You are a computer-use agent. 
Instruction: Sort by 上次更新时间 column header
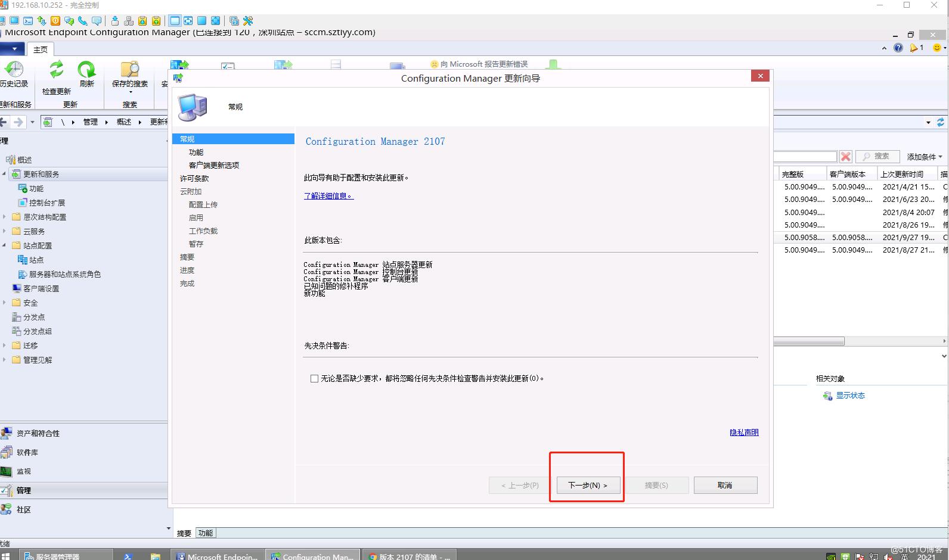point(907,174)
